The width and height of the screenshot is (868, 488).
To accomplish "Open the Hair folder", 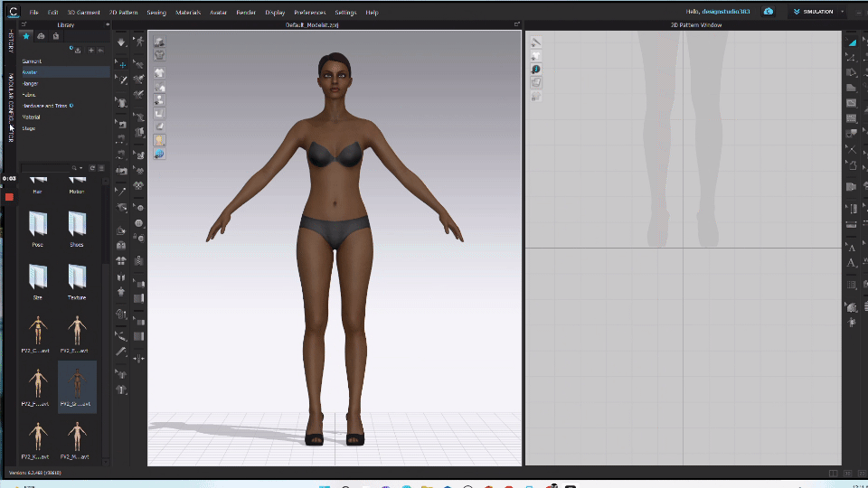I will pyautogui.click(x=38, y=184).
